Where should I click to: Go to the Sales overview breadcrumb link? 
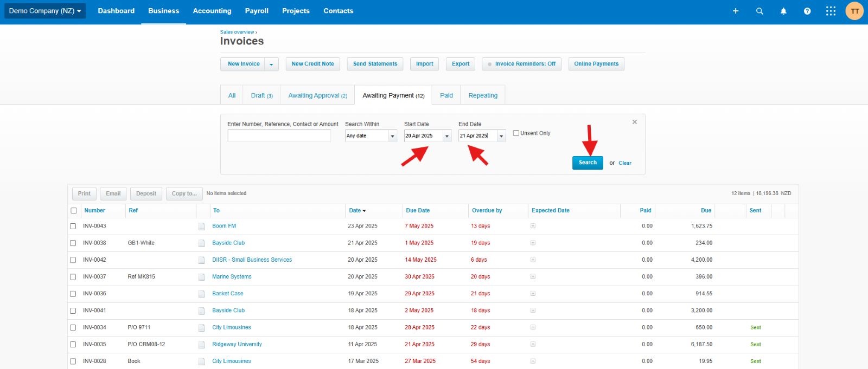[x=237, y=32]
